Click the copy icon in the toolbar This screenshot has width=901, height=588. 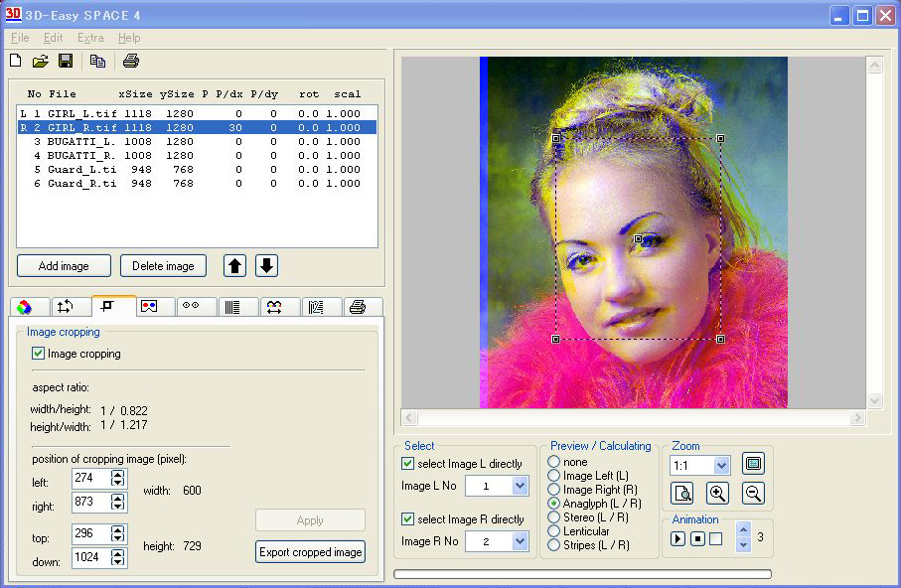coord(97,62)
